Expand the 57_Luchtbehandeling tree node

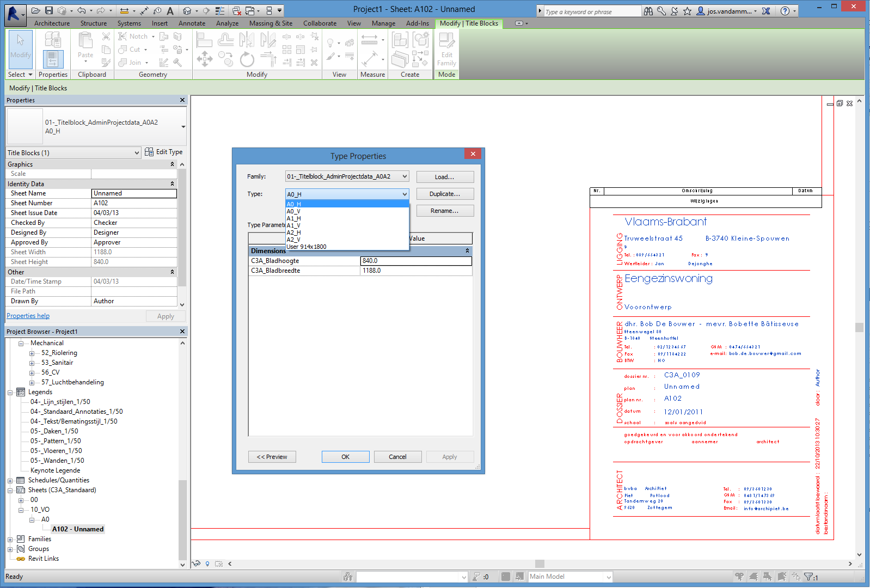coord(32,383)
